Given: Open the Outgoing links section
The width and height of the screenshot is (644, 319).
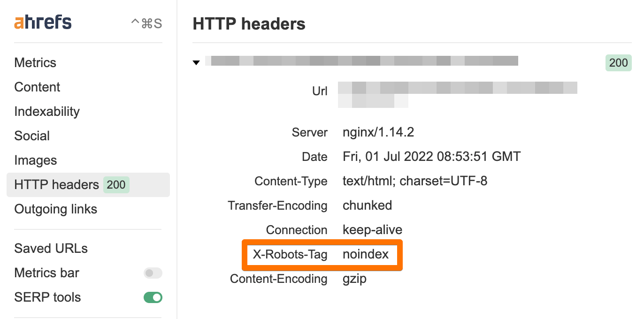Looking at the screenshot, I should [55, 209].
